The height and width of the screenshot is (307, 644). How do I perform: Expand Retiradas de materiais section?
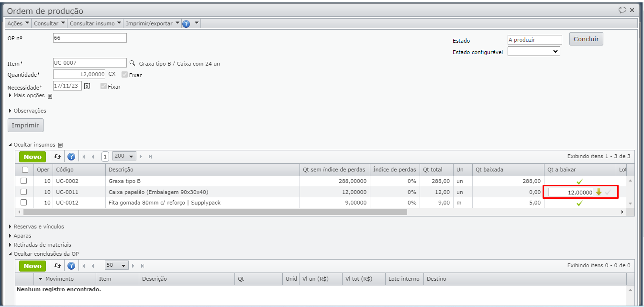point(40,245)
